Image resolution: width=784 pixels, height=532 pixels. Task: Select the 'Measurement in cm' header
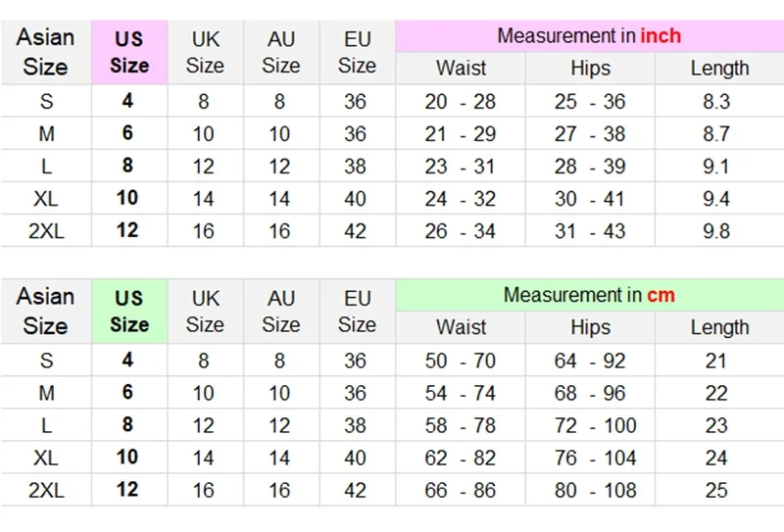[x=588, y=295]
